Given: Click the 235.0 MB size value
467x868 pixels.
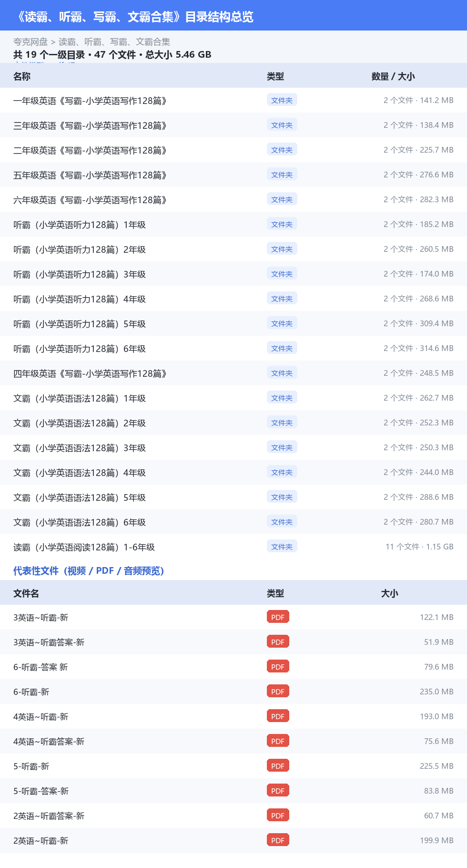Looking at the screenshot, I should 437,692.
